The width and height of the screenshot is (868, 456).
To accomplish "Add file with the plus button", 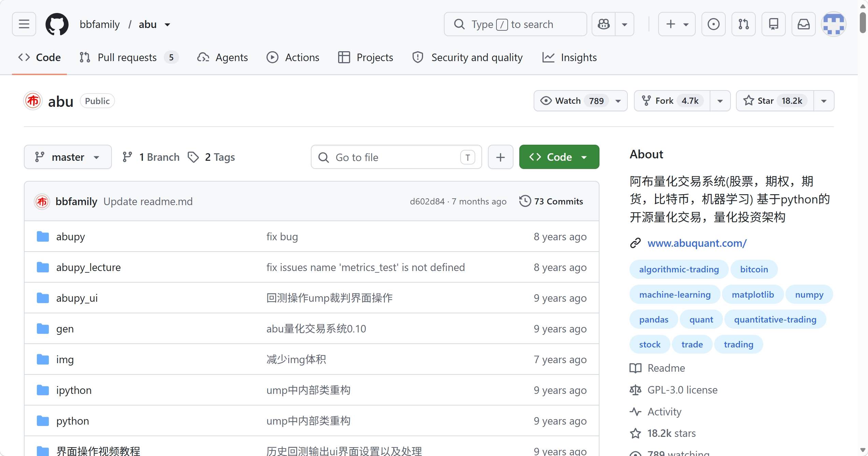I will pos(501,157).
